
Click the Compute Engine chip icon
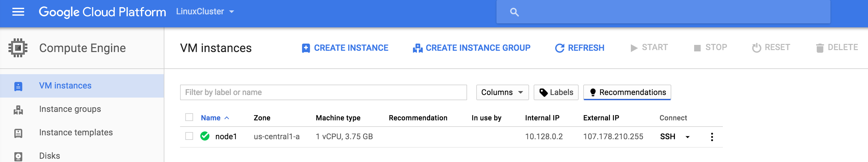pyautogui.click(x=18, y=48)
